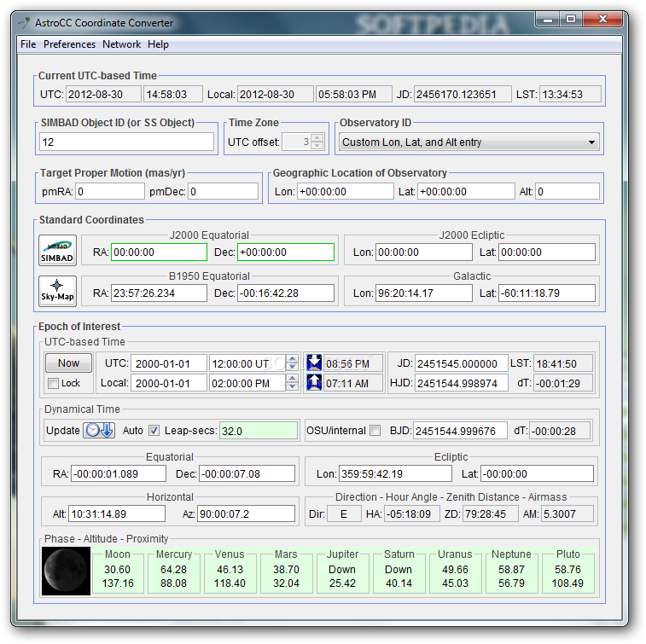Increase UTC offset with up arrow
Viewport: 646px width, 644px height.
317,138
